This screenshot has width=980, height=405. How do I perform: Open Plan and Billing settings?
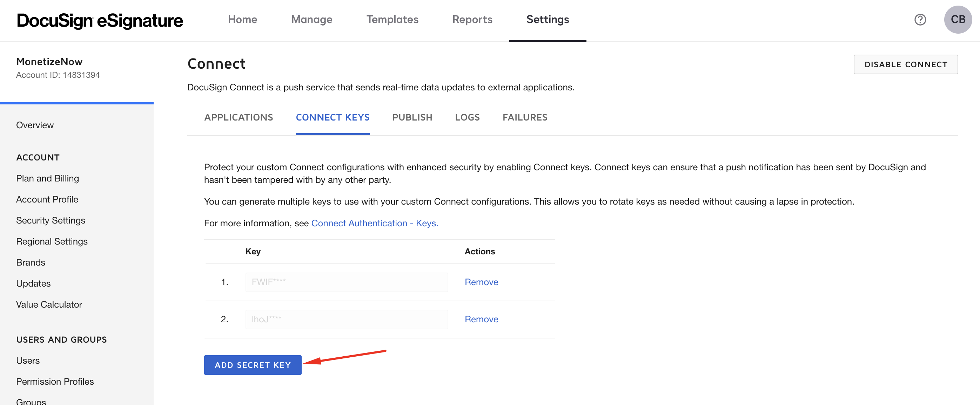tap(48, 178)
